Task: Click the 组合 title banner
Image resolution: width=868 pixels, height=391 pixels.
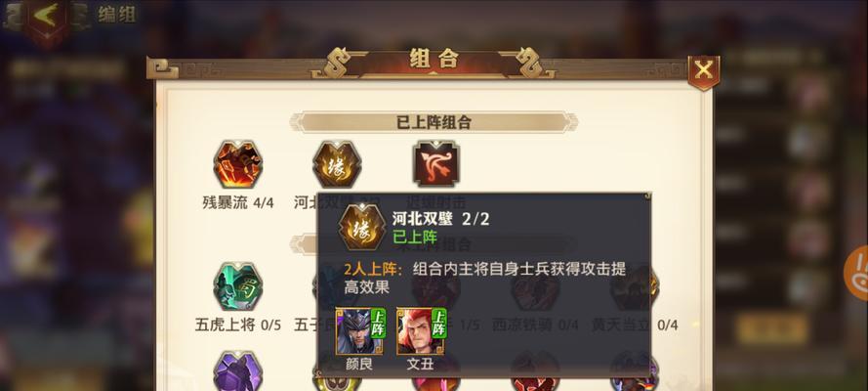Action: click(434, 60)
